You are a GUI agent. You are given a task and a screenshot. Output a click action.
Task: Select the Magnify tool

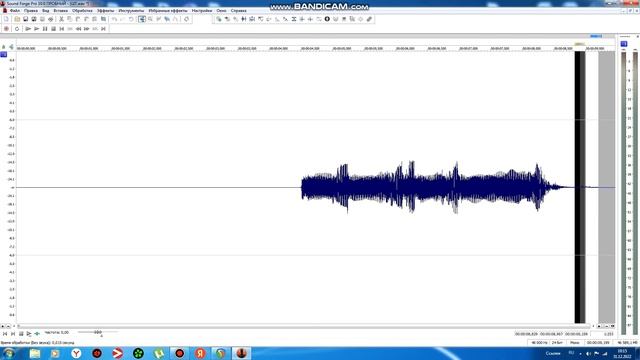click(150, 19)
